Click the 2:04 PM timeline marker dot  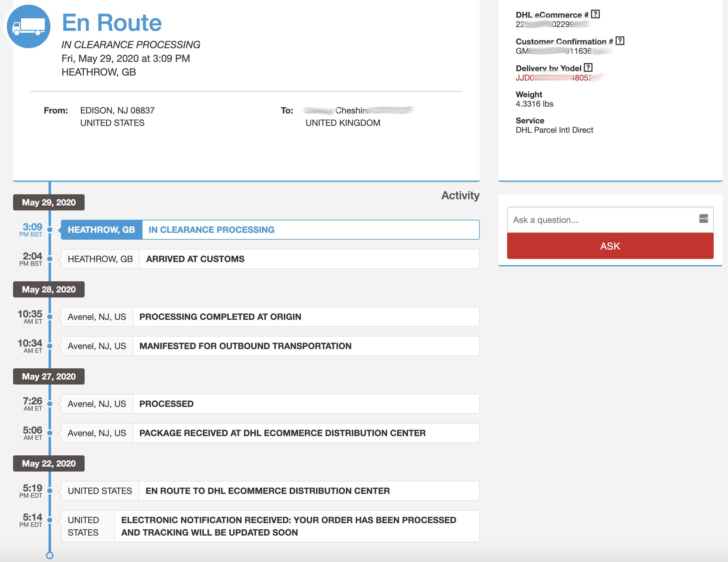pos(50,259)
